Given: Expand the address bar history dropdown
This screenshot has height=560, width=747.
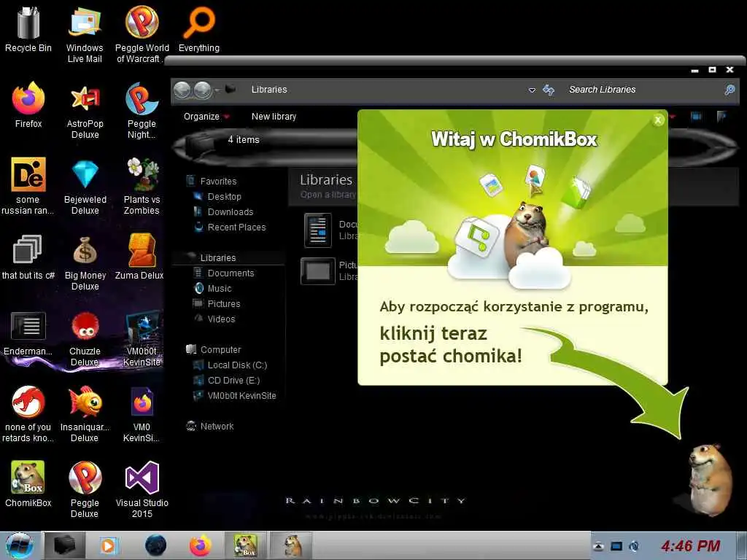Looking at the screenshot, I should coord(532,90).
